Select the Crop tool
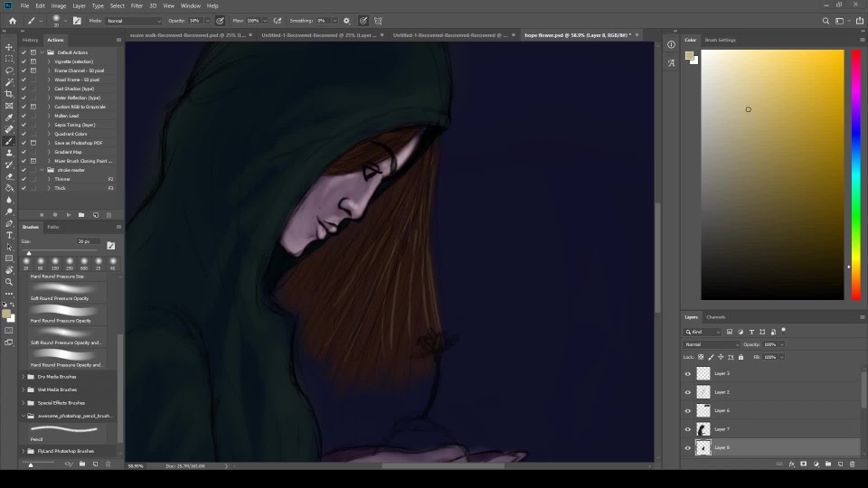This screenshot has height=488, width=868. pyautogui.click(x=9, y=94)
